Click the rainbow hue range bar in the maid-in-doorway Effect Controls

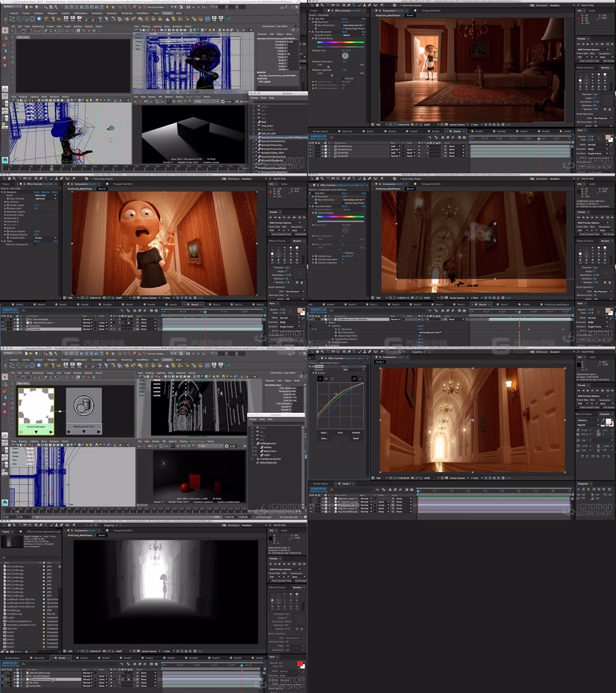click(x=341, y=42)
